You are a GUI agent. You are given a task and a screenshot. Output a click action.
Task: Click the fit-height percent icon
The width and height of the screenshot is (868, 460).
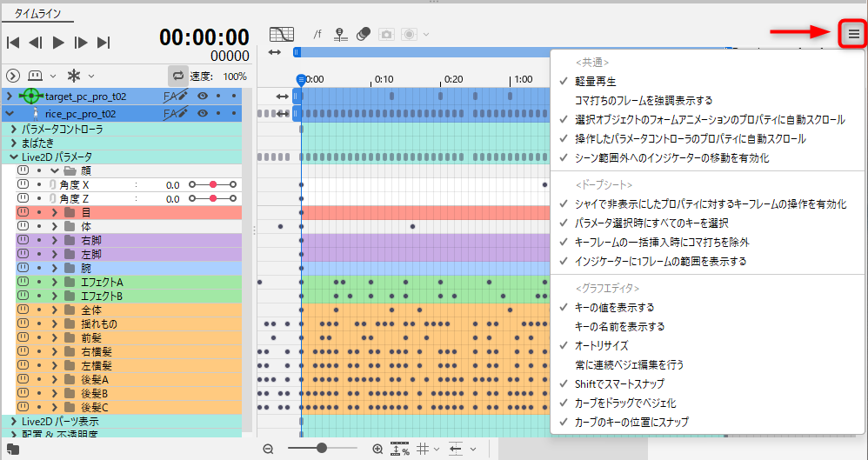[x=400, y=449]
